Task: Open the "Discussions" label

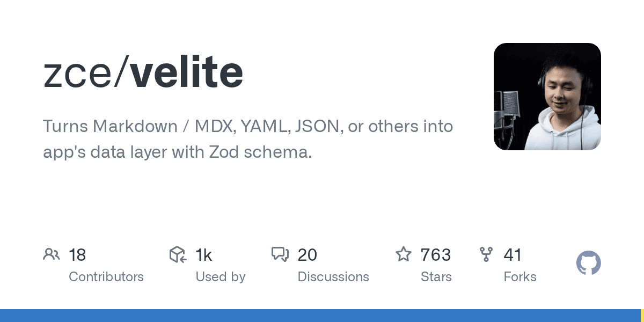Action: [333, 277]
